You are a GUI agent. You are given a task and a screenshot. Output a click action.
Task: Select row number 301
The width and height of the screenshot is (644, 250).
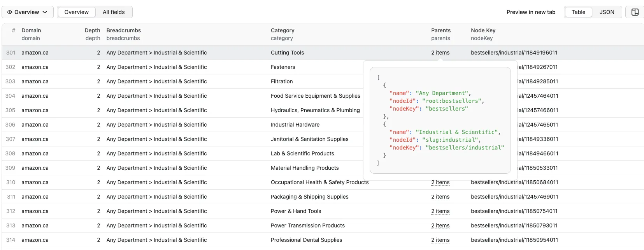click(11, 53)
